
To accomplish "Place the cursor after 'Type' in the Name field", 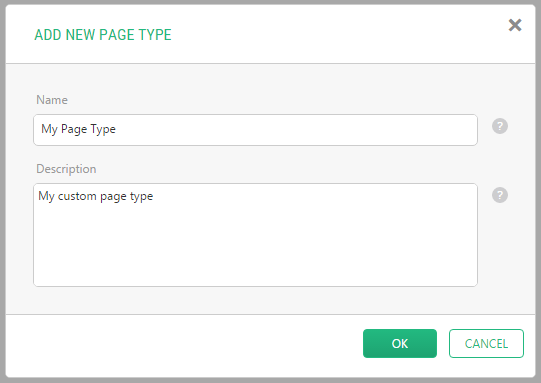I will click(117, 129).
